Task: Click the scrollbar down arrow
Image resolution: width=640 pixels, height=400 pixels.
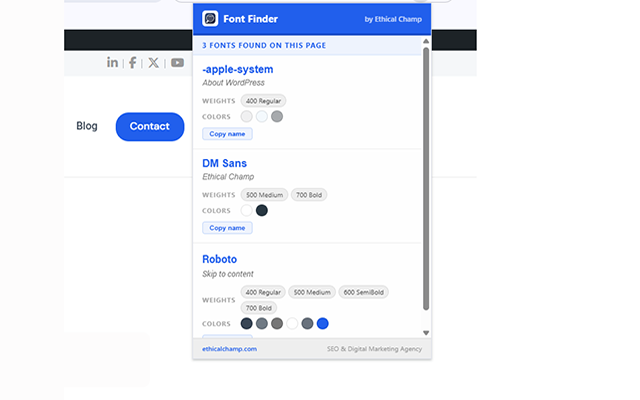Action: point(426,333)
